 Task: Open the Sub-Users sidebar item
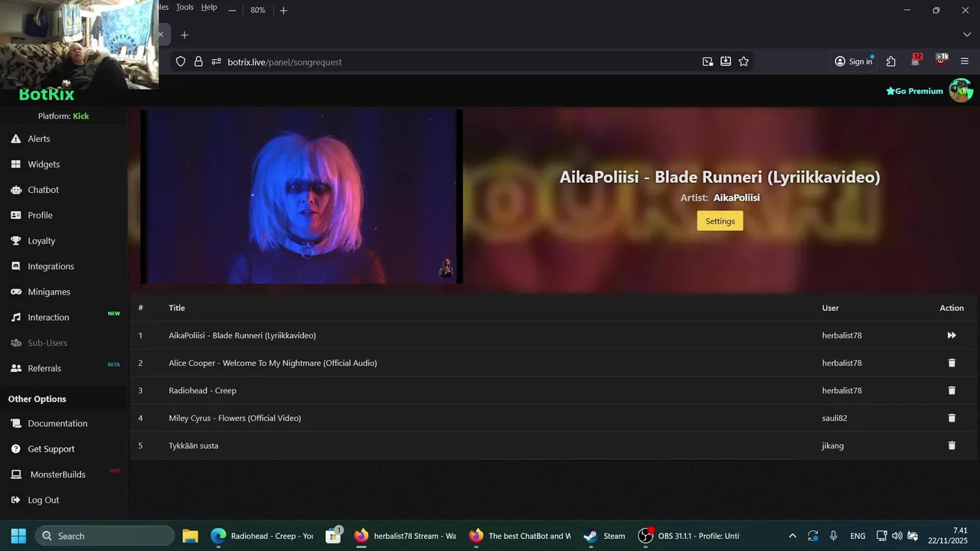[47, 343]
